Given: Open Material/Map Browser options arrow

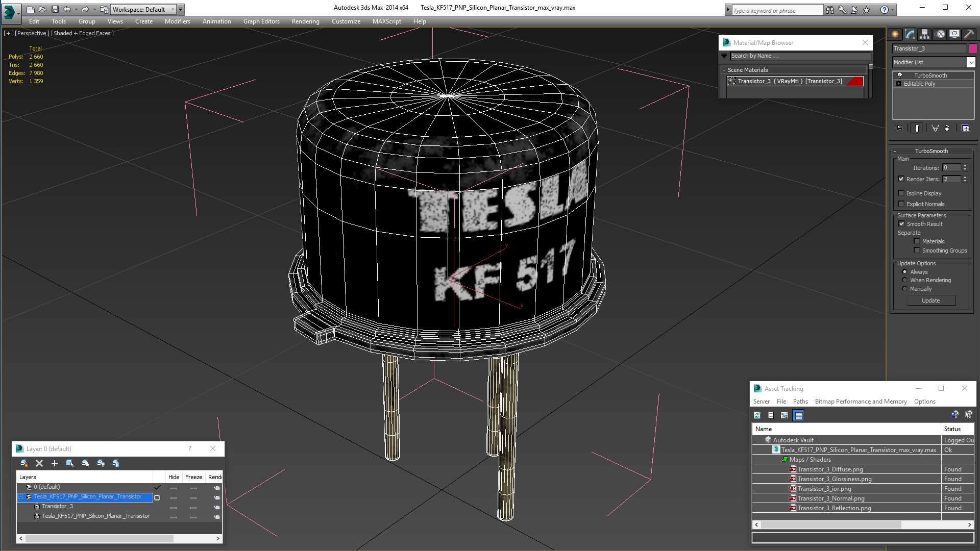Looking at the screenshot, I should (x=724, y=56).
